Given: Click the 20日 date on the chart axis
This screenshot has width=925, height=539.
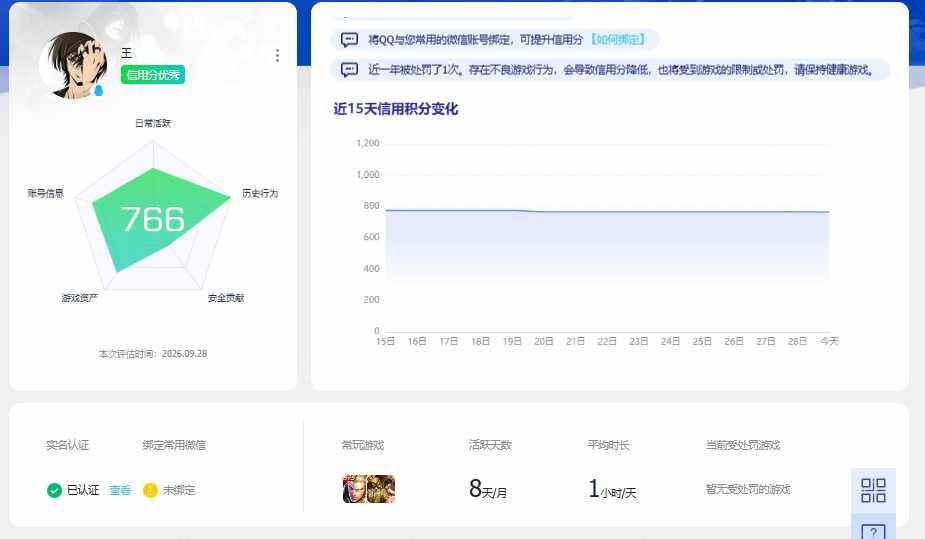Looking at the screenshot, I should pyautogui.click(x=543, y=341).
